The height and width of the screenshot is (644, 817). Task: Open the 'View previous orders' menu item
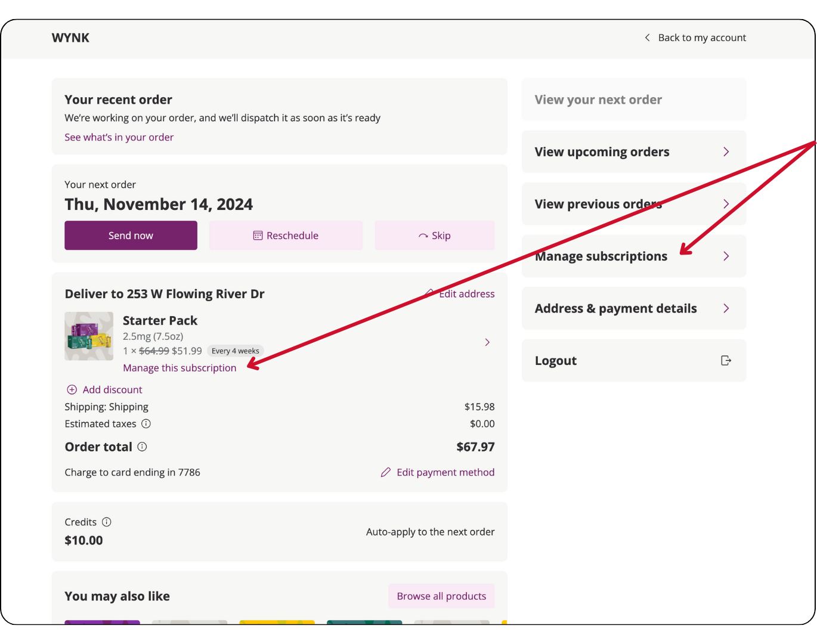coord(634,204)
